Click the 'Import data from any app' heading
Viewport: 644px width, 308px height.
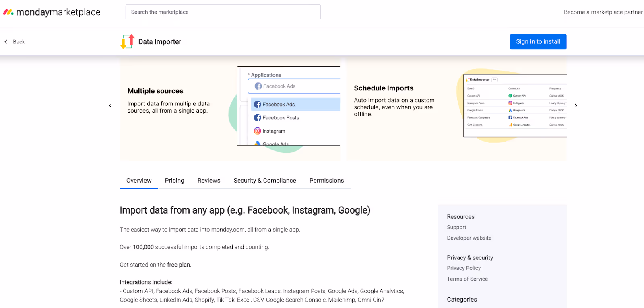coord(245,210)
